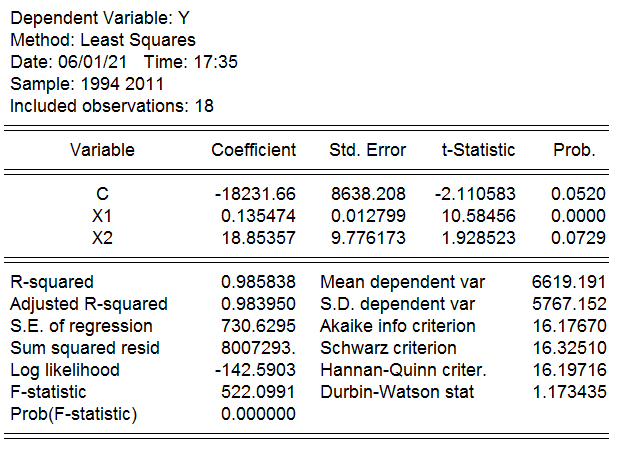The image size is (624, 450).
Task: Select the R-squared value 0.985838
Action: [x=258, y=282]
